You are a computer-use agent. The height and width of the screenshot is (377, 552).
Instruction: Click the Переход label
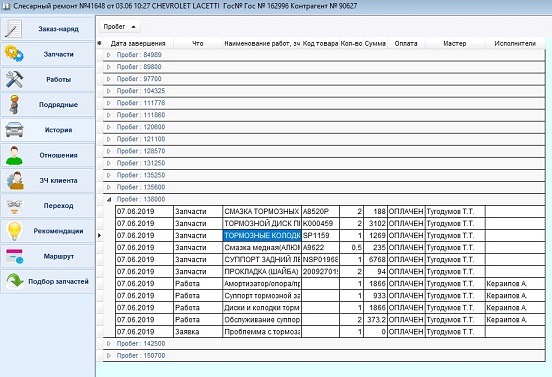point(58,206)
